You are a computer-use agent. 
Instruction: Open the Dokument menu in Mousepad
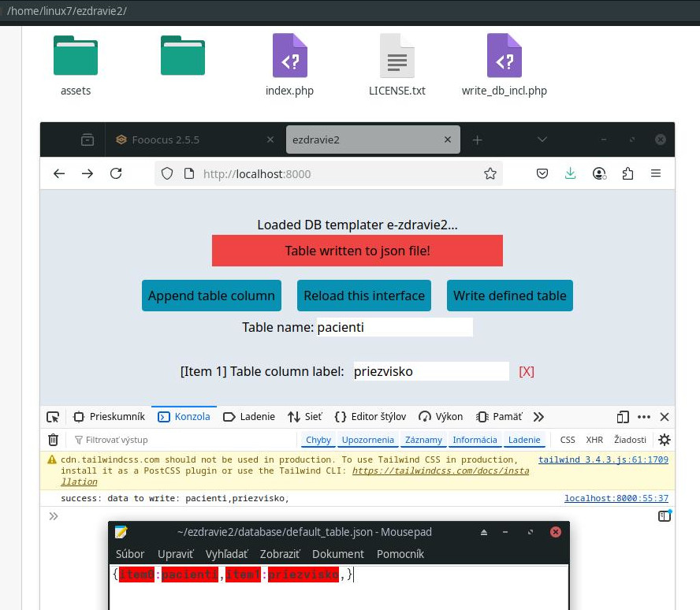pos(337,554)
